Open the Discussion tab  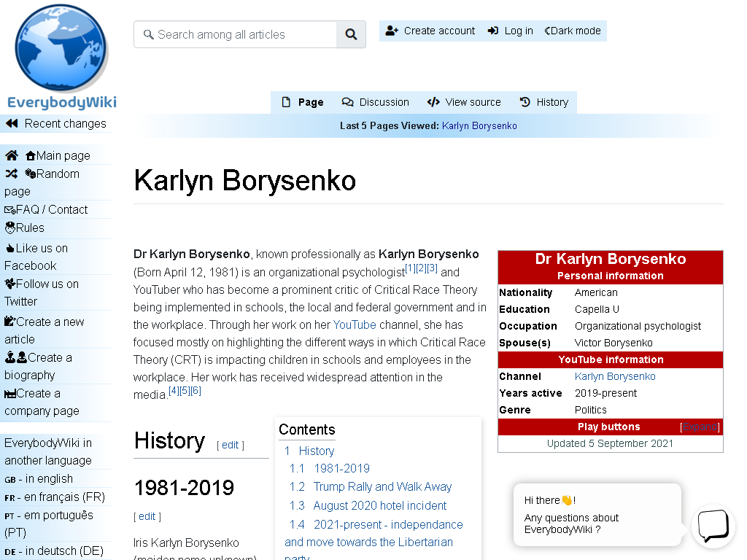[376, 102]
